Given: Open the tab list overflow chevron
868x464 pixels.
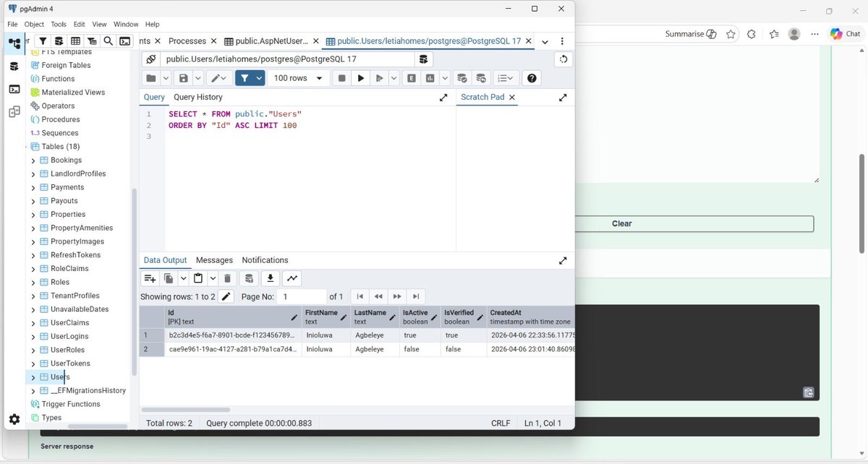Looking at the screenshot, I should 545,41.
